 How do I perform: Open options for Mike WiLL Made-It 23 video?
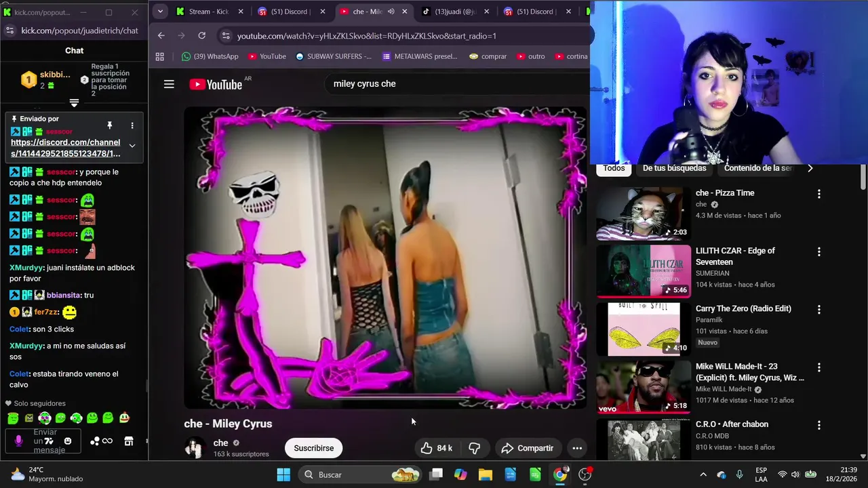click(x=818, y=367)
